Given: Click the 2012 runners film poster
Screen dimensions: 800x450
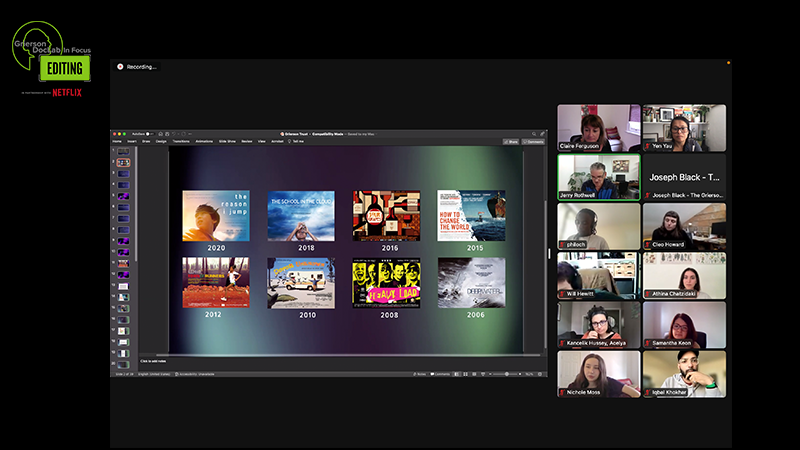Looking at the screenshot, I should pyautogui.click(x=216, y=283).
